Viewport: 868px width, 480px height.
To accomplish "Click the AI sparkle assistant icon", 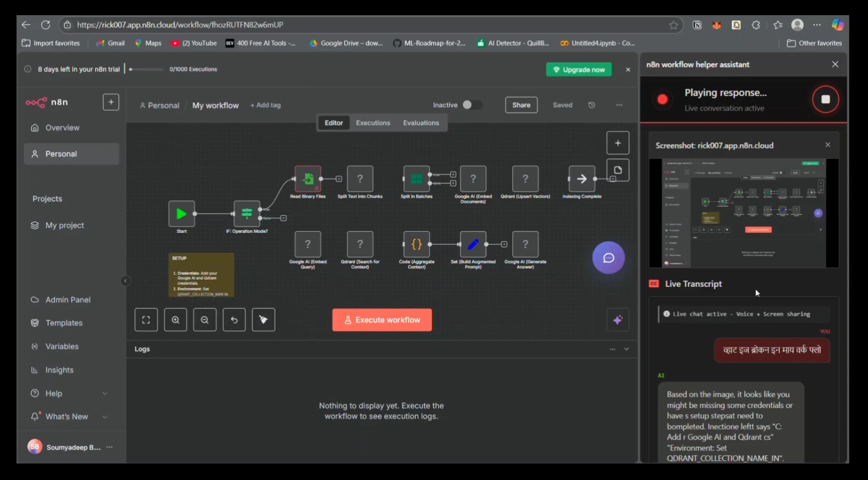I will coord(617,320).
